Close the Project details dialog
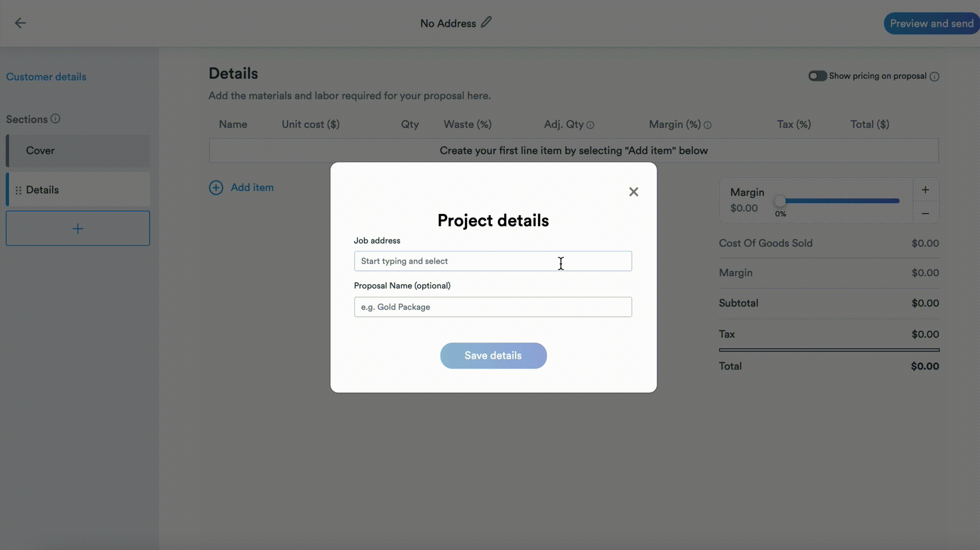This screenshot has width=980, height=550. click(633, 192)
